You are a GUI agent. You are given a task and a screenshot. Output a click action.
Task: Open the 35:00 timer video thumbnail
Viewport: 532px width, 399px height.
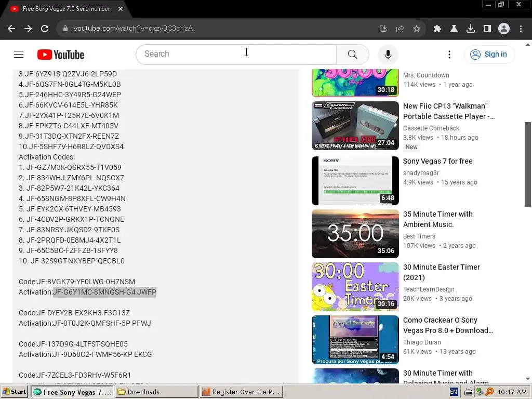click(355, 233)
